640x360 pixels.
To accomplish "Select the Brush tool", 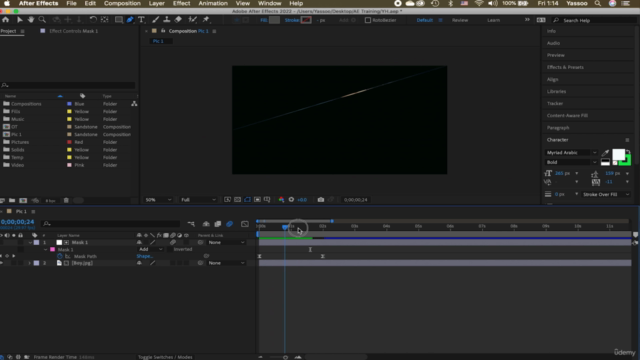I will [156, 20].
